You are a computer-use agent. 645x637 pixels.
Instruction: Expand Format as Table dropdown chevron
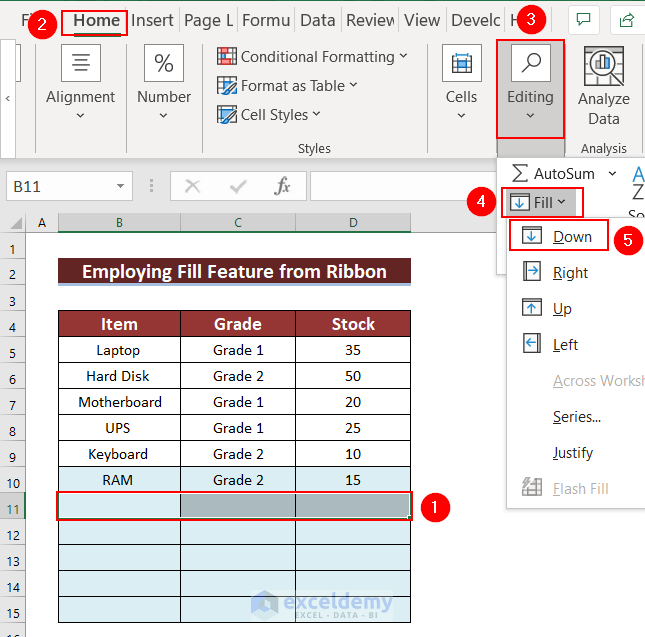pos(354,85)
